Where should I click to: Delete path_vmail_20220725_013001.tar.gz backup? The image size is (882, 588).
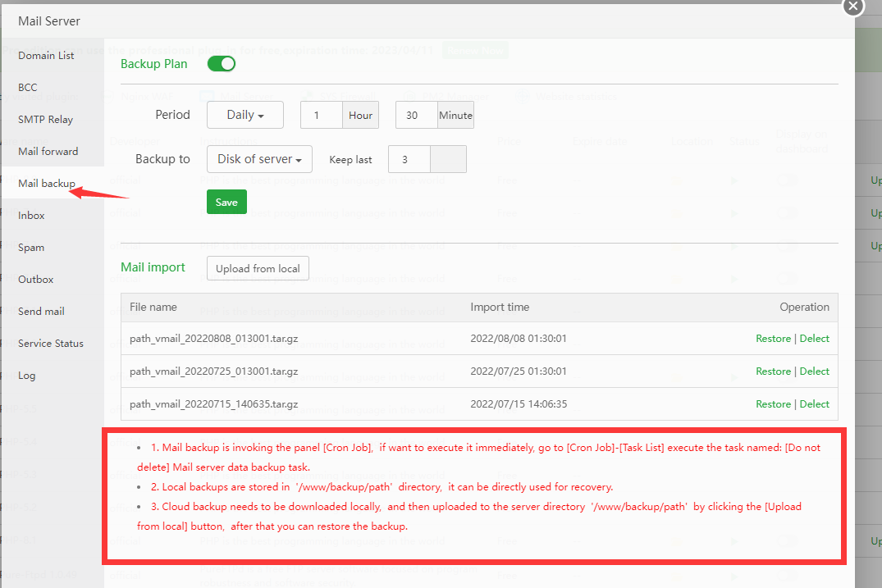coord(815,371)
